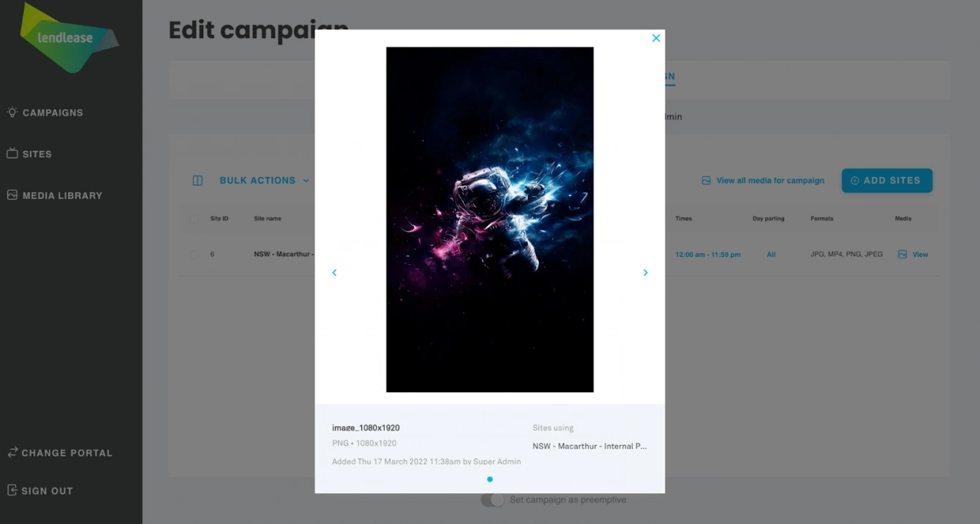The height and width of the screenshot is (524, 980).
Task: Open the Campaigns menu item
Action: [x=53, y=113]
